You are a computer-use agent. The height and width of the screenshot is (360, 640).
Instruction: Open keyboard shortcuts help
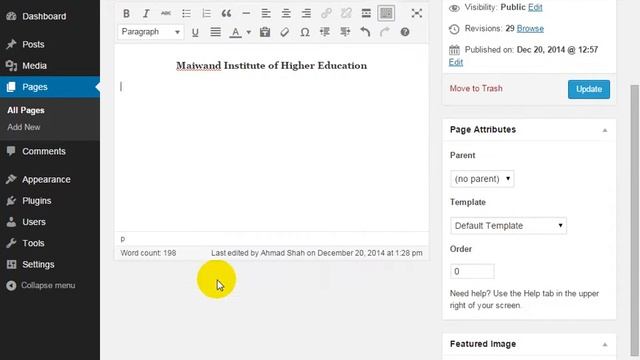click(x=404, y=32)
